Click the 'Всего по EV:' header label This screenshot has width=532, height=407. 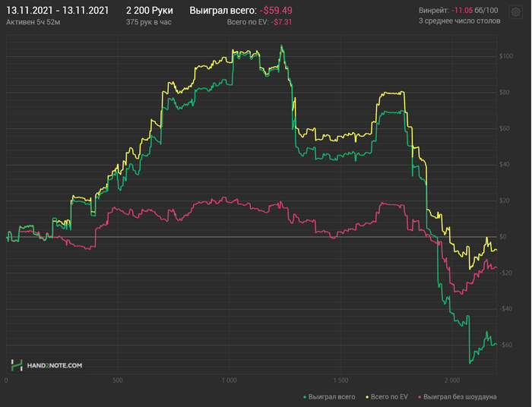pos(248,22)
